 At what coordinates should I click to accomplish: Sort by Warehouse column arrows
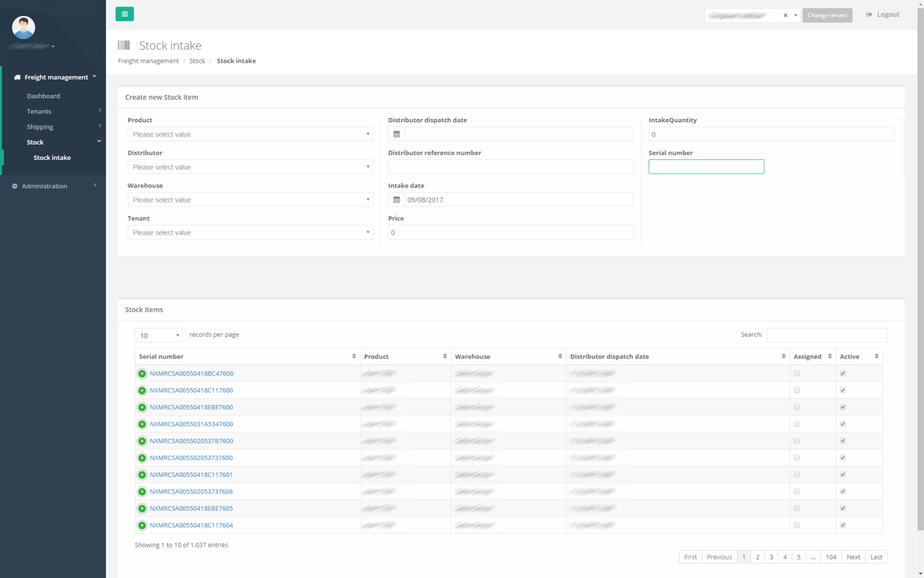[560, 356]
